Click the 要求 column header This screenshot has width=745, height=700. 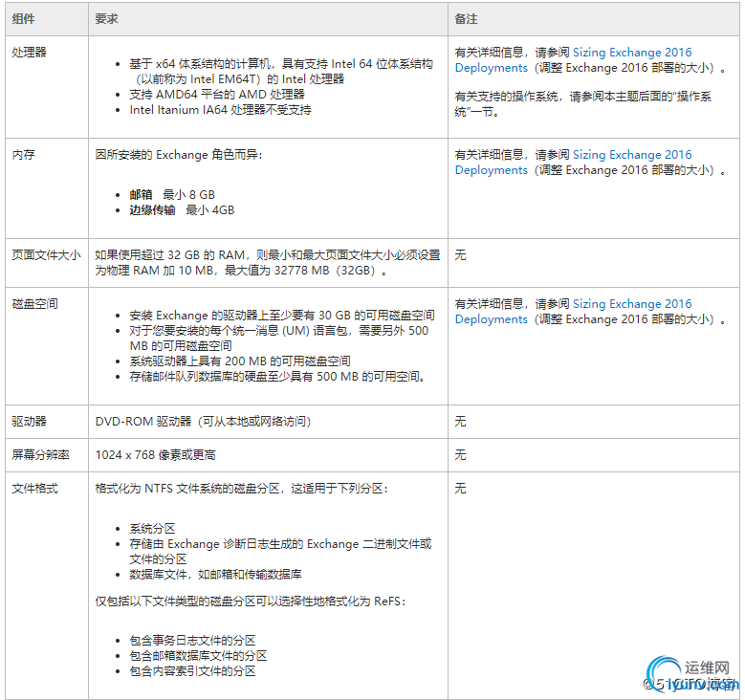(x=106, y=19)
